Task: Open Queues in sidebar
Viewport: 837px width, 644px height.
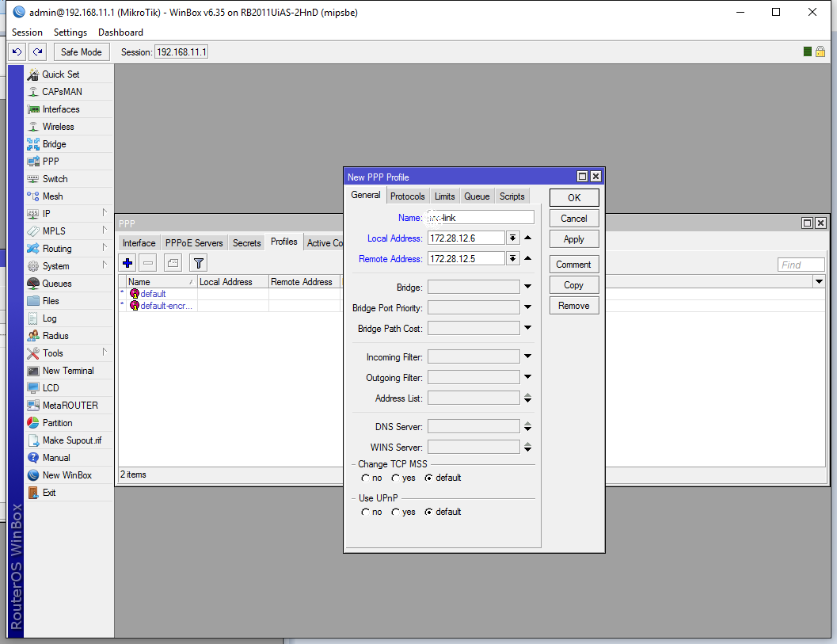Action: [x=69, y=284]
